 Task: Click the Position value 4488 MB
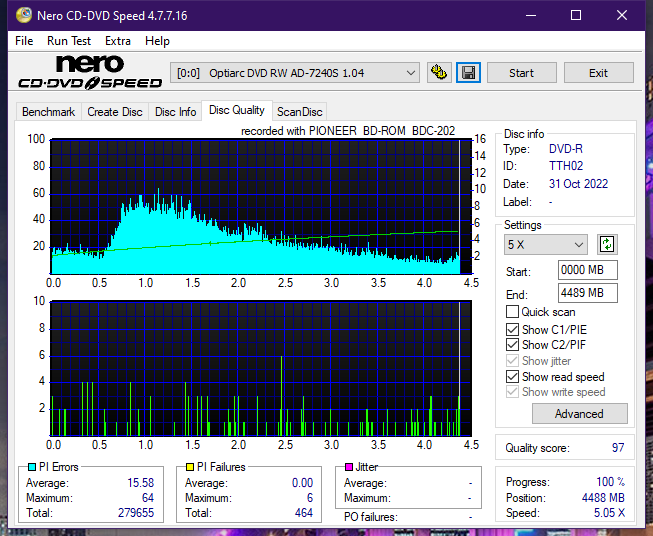coord(603,498)
